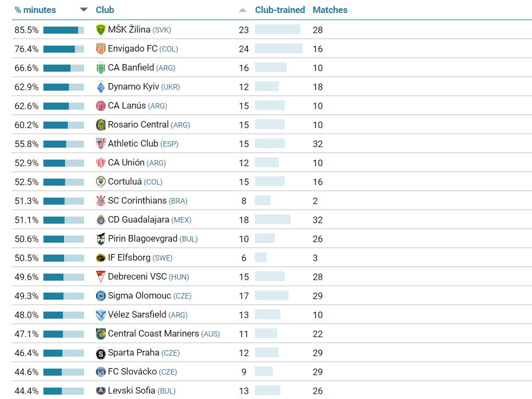Click the SC Corinthians crest icon

[x=100, y=201]
